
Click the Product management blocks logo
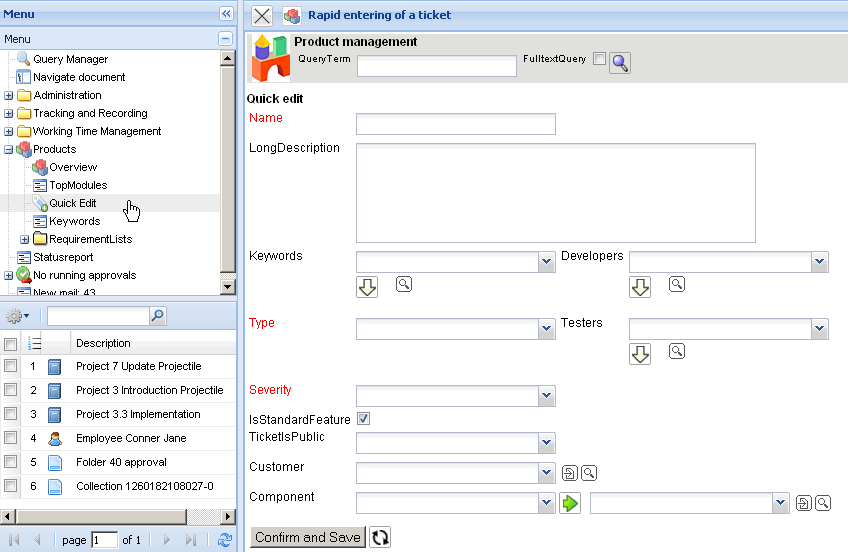click(270, 58)
